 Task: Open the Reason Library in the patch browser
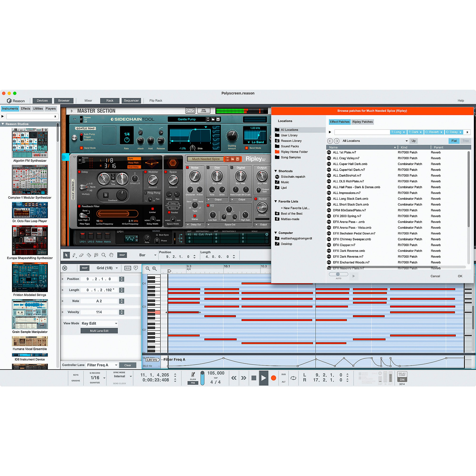[x=292, y=141]
